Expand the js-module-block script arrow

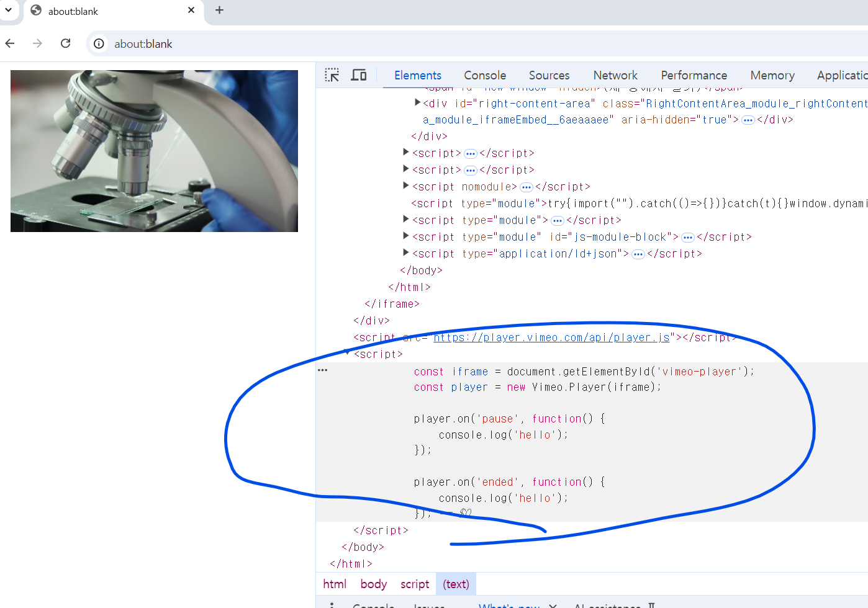click(406, 236)
